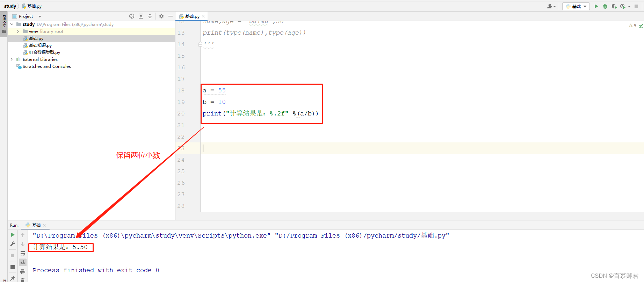Jump down the stack trace arrow
This screenshot has width=644, height=282.
pyautogui.click(x=23, y=244)
